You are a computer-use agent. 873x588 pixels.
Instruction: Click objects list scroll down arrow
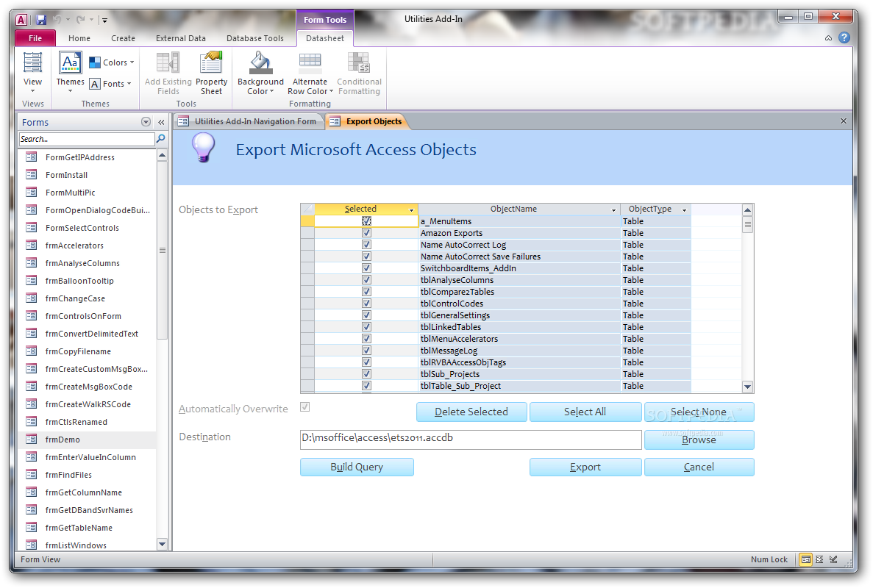pos(748,387)
